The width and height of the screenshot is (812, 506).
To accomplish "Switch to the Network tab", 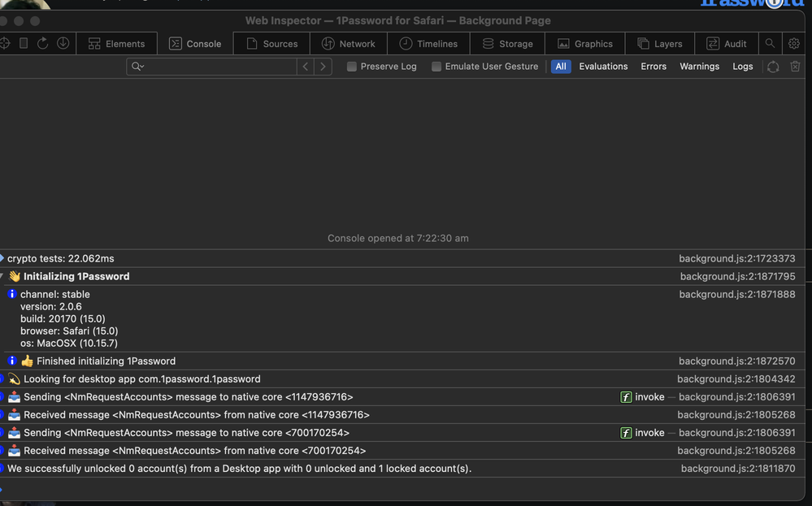I will (x=348, y=44).
